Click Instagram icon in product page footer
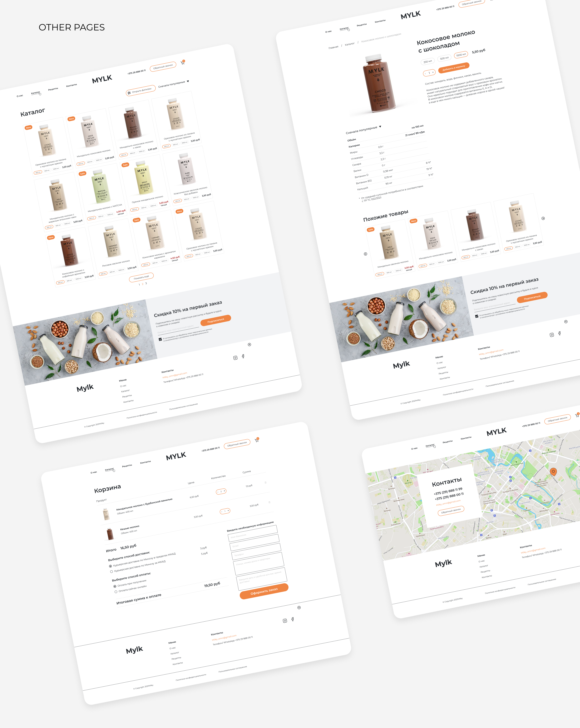580x728 pixels. click(552, 335)
